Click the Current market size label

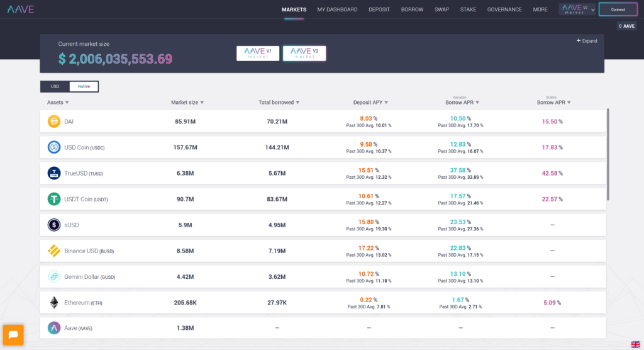pos(84,44)
